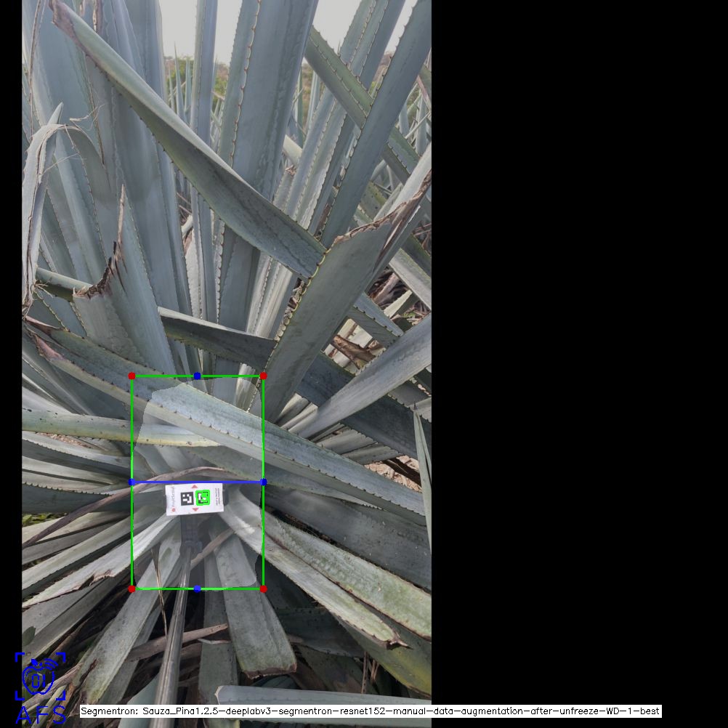Click the blue midpoint handle on bottom edge

click(x=198, y=589)
